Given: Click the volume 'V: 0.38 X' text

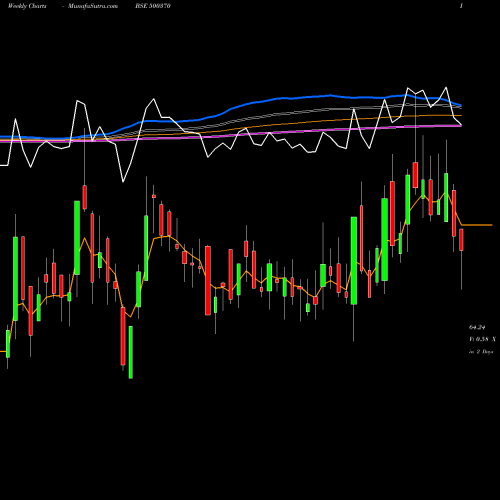Looking at the screenshot, I should point(482,339).
